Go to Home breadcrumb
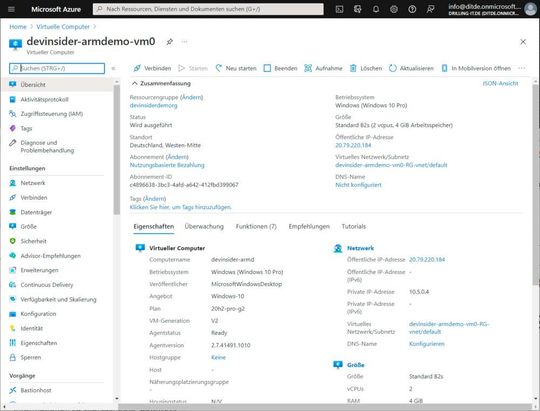 [18, 27]
